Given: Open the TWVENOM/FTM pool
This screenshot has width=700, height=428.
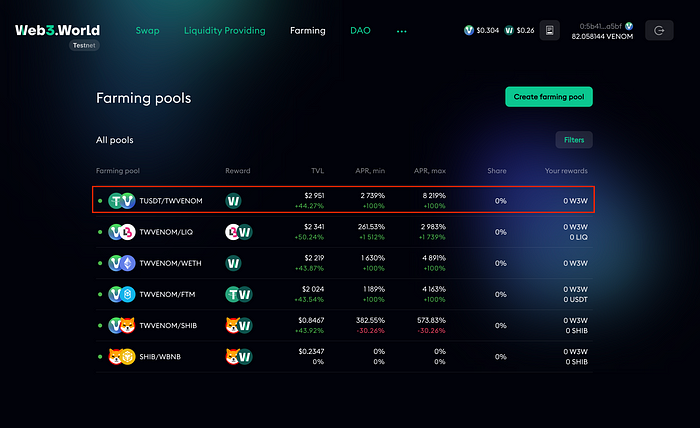Looking at the screenshot, I should (x=344, y=295).
